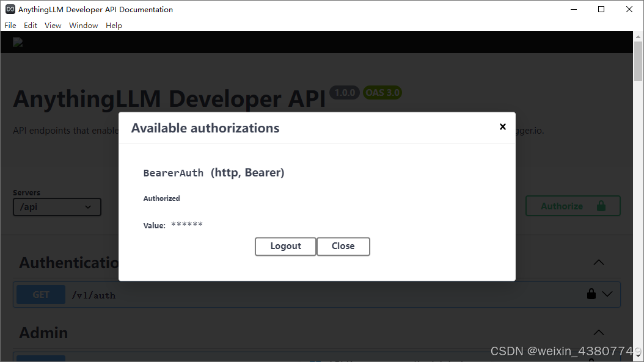Click the AnythingLLM app icon in title bar

click(x=10, y=9)
